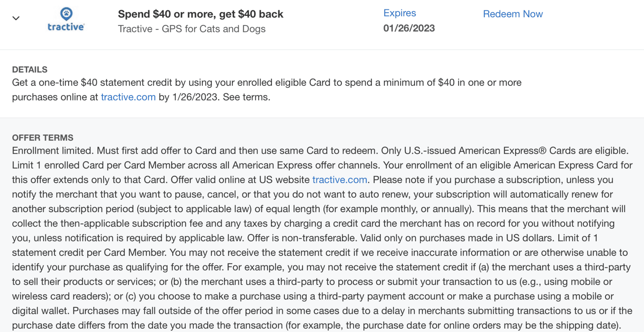Select the offer title Spend $40 or more

[x=200, y=14]
